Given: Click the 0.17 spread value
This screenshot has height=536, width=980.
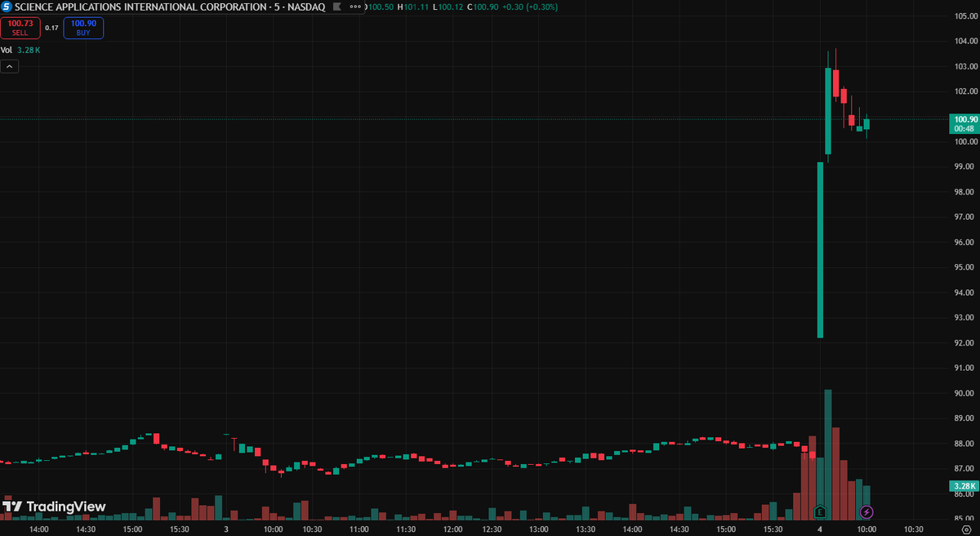Looking at the screenshot, I should click(51, 28).
